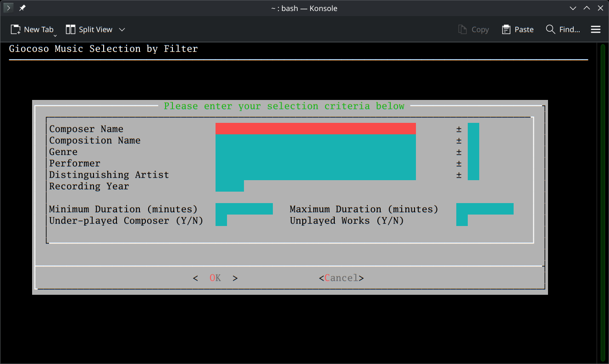Click the New Tab icon
The width and height of the screenshot is (609, 364).
(16, 29)
